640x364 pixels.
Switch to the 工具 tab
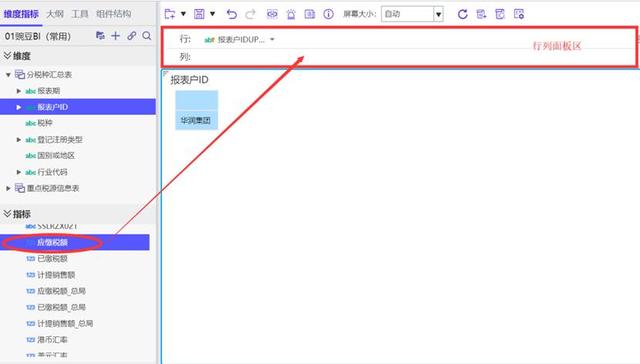point(80,14)
